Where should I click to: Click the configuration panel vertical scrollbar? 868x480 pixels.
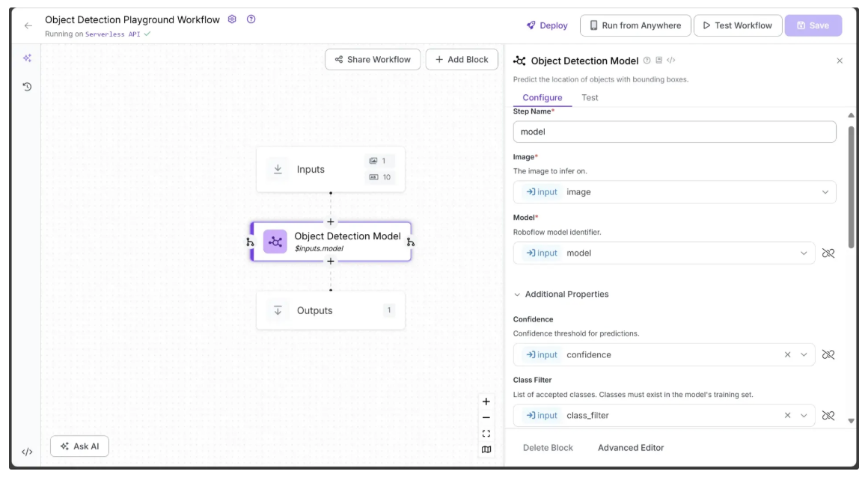(851, 187)
